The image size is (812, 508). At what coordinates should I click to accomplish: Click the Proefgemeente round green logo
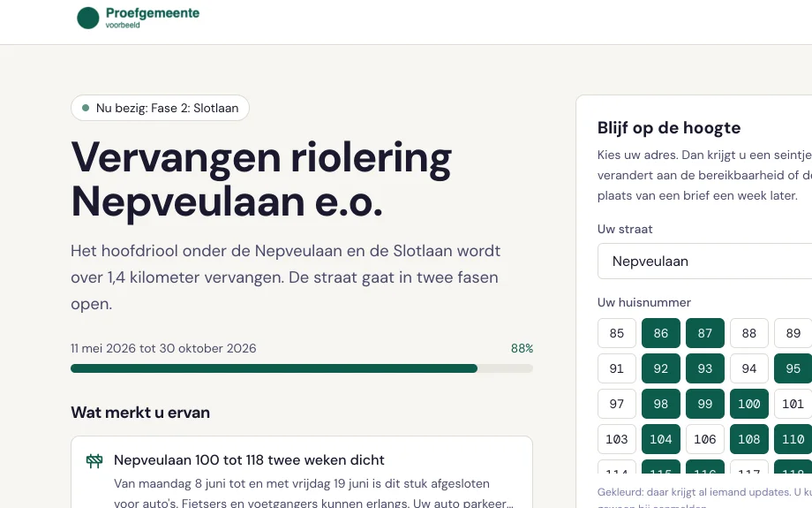pos(88,19)
